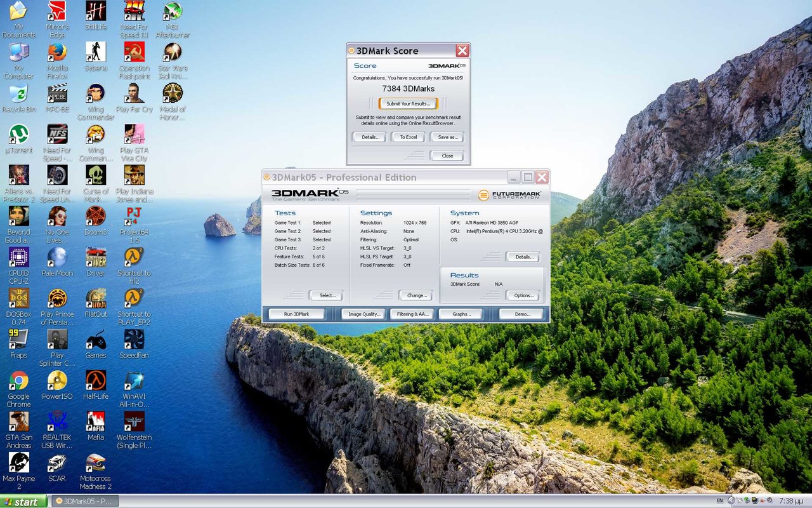The height and width of the screenshot is (508, 812).
Task: Open the Fraps desktop icon
Action: 19,344
